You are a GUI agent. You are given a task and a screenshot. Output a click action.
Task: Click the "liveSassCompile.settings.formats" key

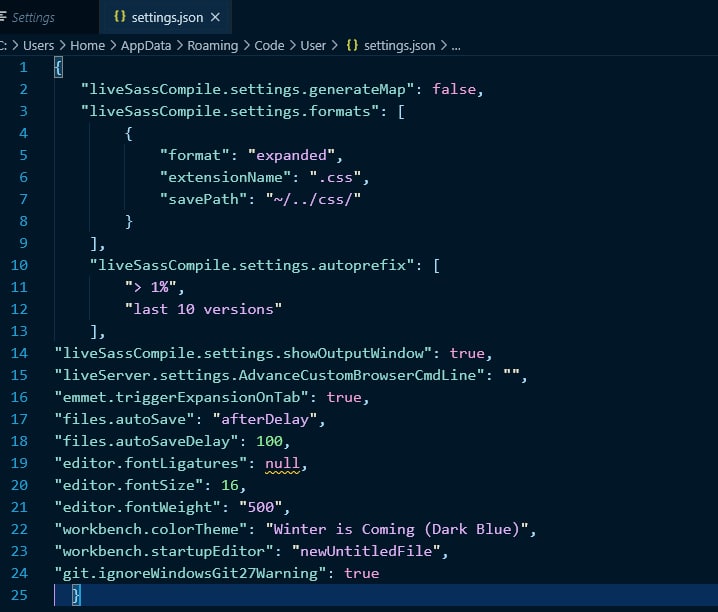pos(230,111)
